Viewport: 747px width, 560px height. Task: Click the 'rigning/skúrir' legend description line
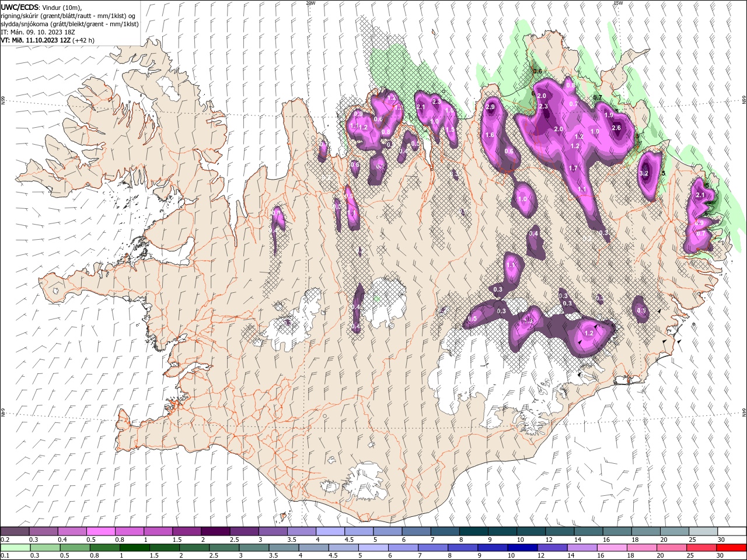(x=68, y=16)
